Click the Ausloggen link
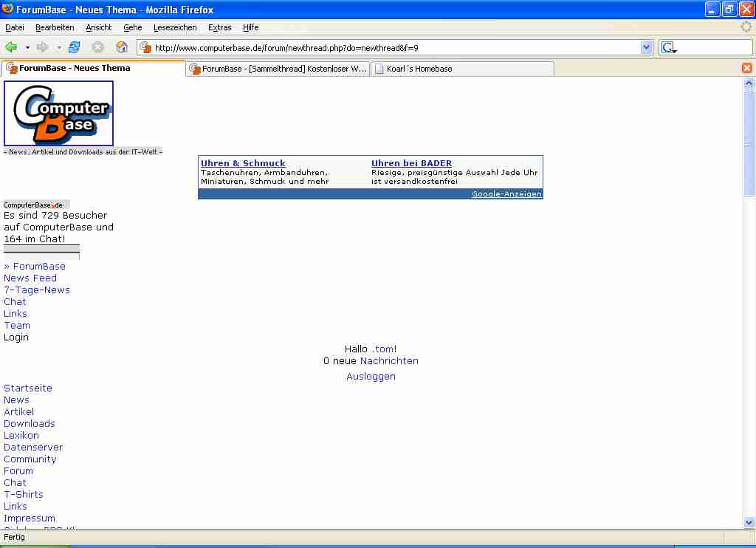Viewport: 756px width, 548px height. click(x=371, y=376)
